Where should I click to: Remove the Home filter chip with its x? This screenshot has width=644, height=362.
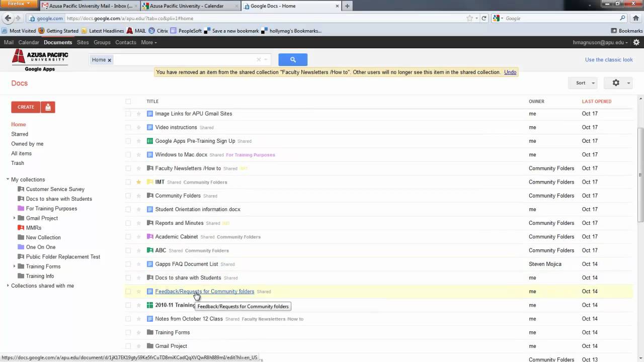tap(109, 60)
